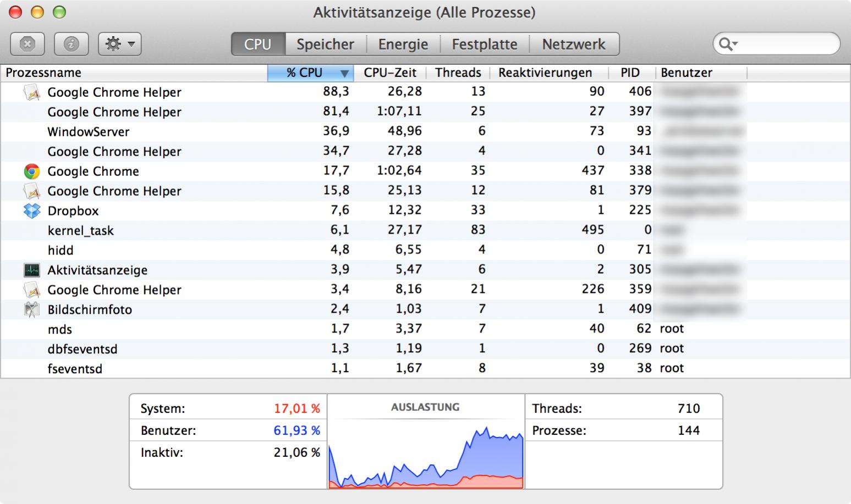This screenshot has height=504, width=851.
Task: Select Chrome Helper icon with PID 359
Action: click(x=32, y=290)
